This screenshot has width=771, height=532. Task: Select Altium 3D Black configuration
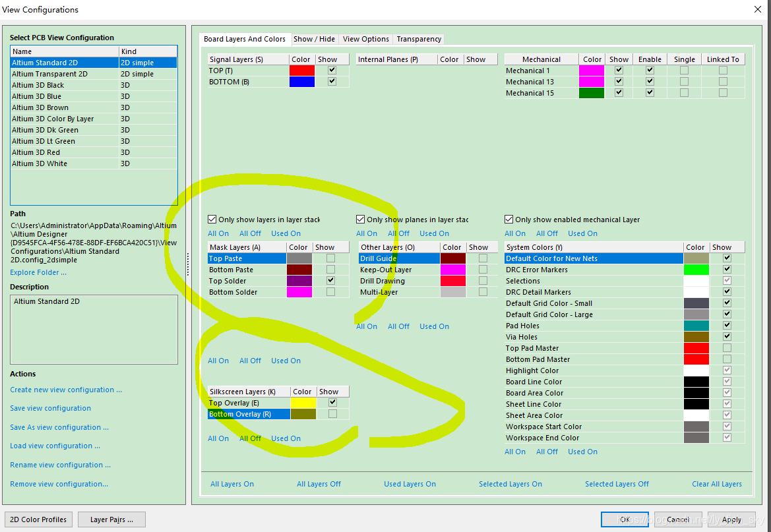pyautogui.click(x=94, y=85)
